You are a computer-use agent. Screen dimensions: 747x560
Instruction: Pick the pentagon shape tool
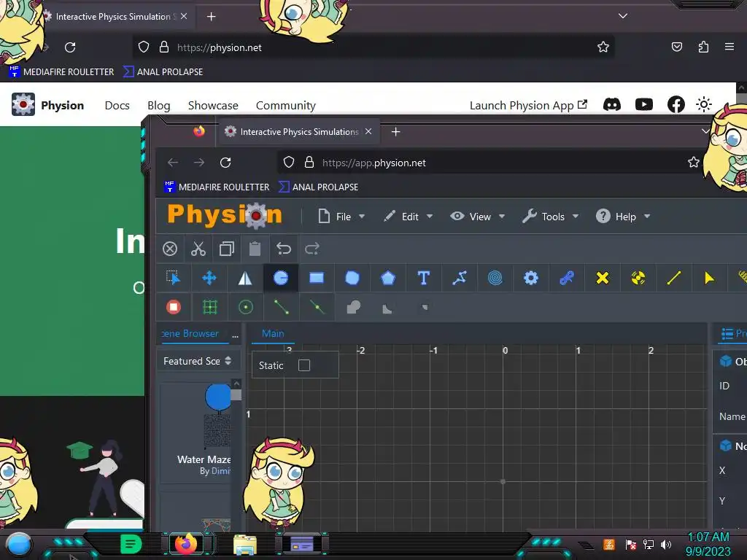[388, 278]
